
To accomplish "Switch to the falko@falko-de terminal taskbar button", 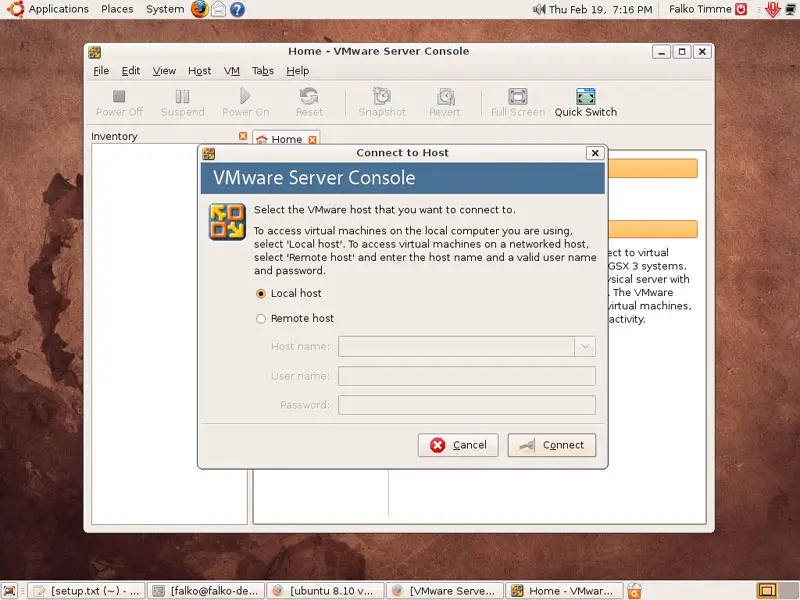I will coord(206,591).
